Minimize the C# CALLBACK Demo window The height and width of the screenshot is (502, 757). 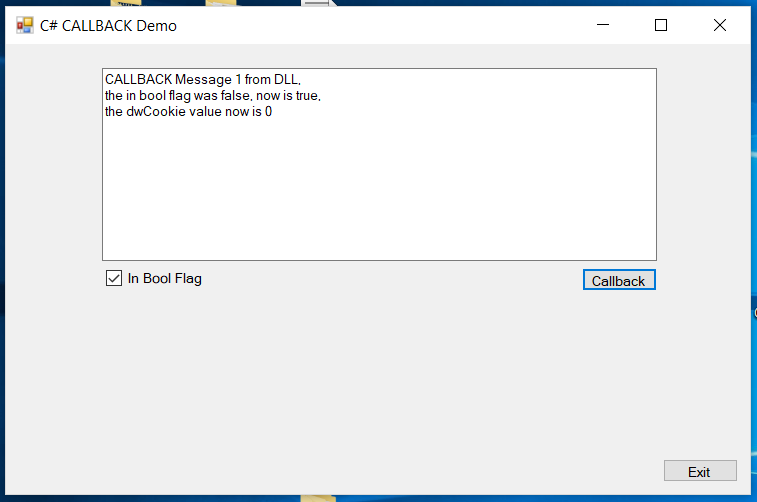(602, 26)
